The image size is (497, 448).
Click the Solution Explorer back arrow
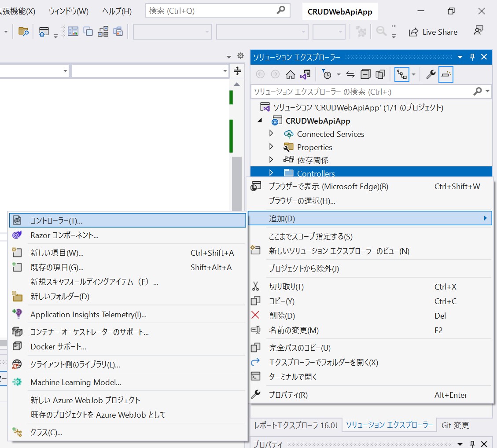(x=260, y=74)
